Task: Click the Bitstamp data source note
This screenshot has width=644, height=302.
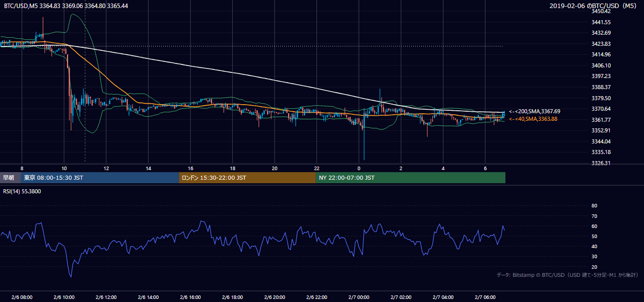Action: point(567,275)
